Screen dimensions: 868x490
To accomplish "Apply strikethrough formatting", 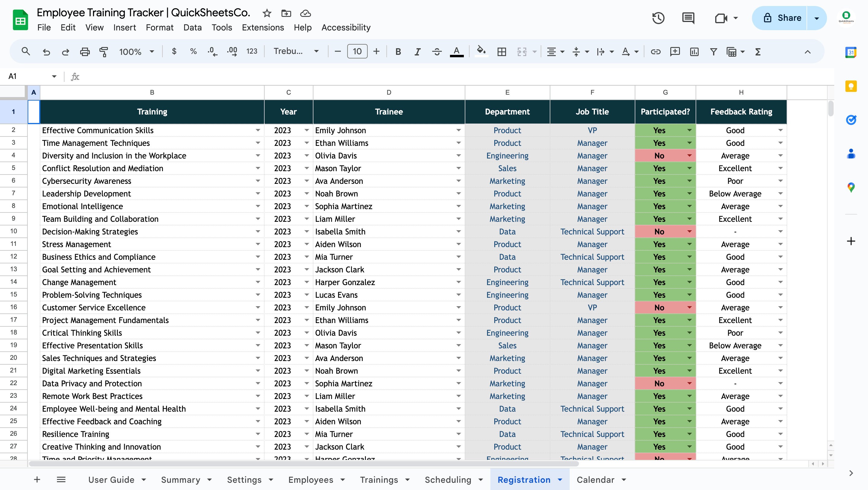I will [x=437, y=52].
